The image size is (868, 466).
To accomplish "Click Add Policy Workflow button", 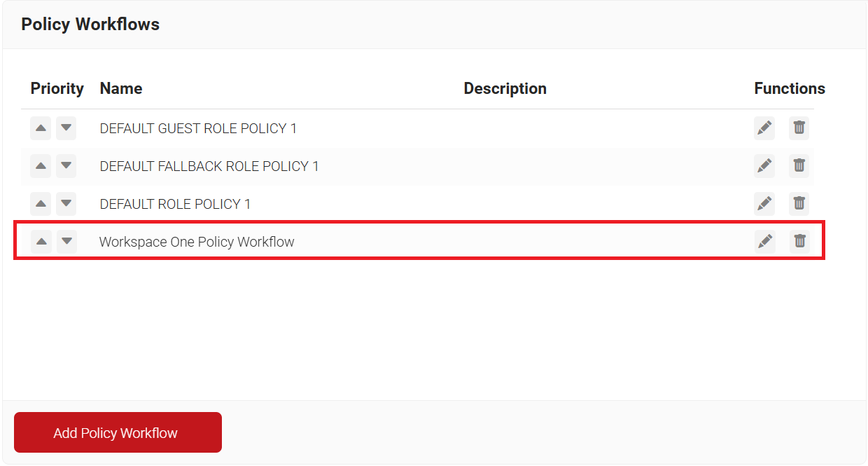I will click(x=118, y=432).
